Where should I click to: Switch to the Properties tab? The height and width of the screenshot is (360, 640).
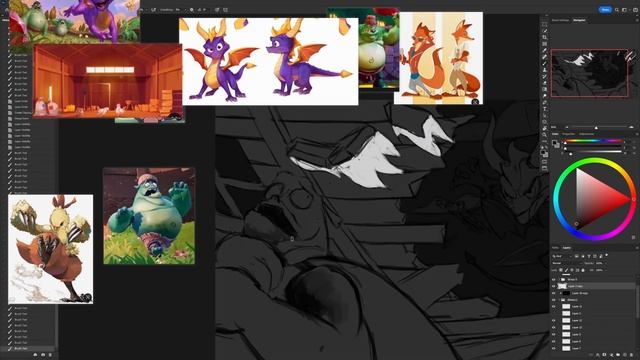point(569,134)
